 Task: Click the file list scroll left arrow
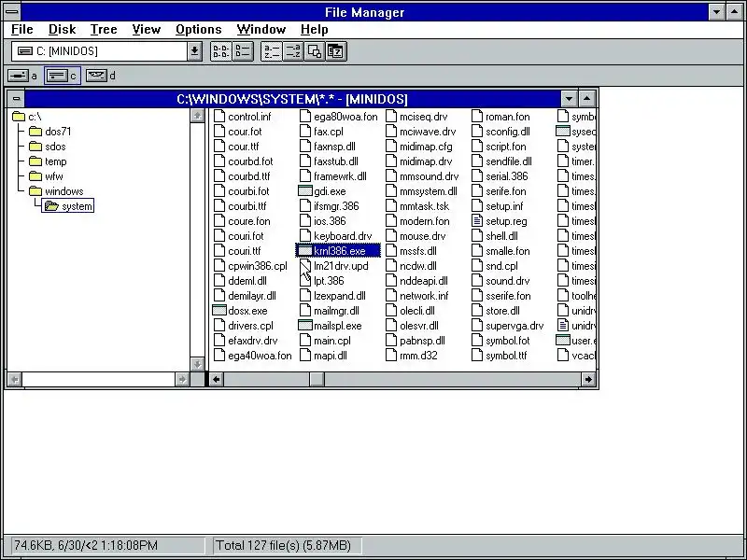click(x=217, y=380)
